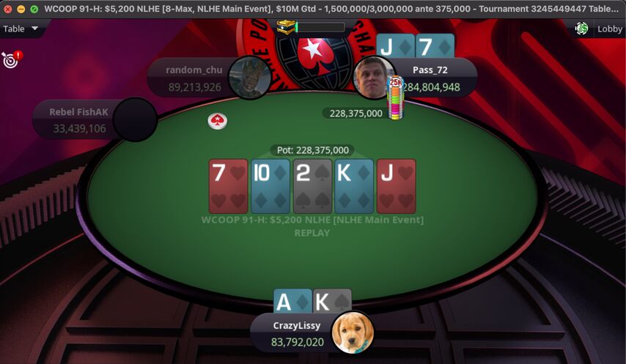Go to the Lobby
This screenshot has height=364, width=626.
[610, 29]
